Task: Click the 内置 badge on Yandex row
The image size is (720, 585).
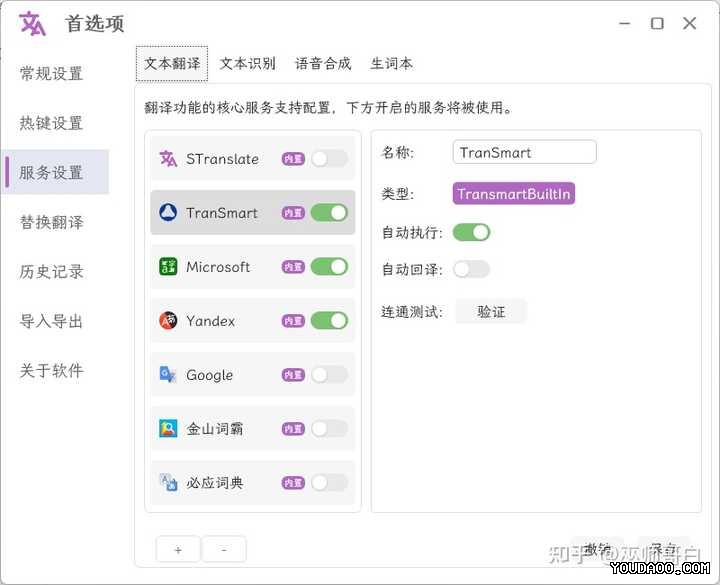Action: [x=293, y=321]
